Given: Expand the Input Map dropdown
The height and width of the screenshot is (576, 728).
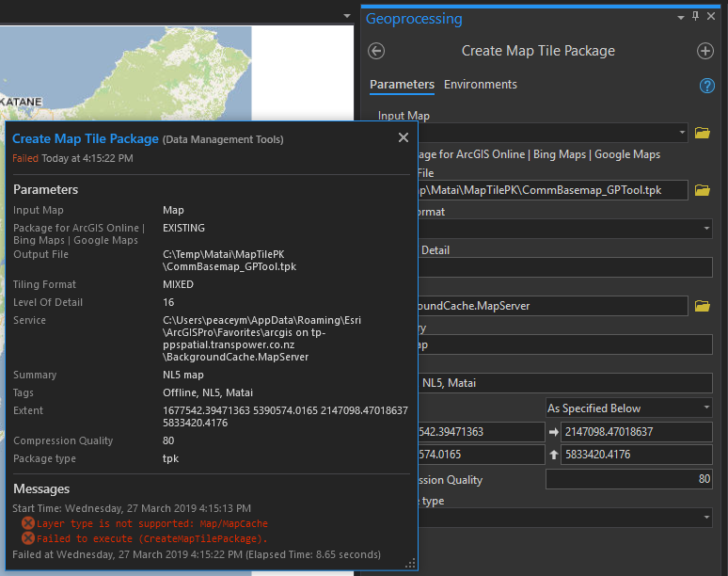Looking at the screenshot, I should click(682, 134).
